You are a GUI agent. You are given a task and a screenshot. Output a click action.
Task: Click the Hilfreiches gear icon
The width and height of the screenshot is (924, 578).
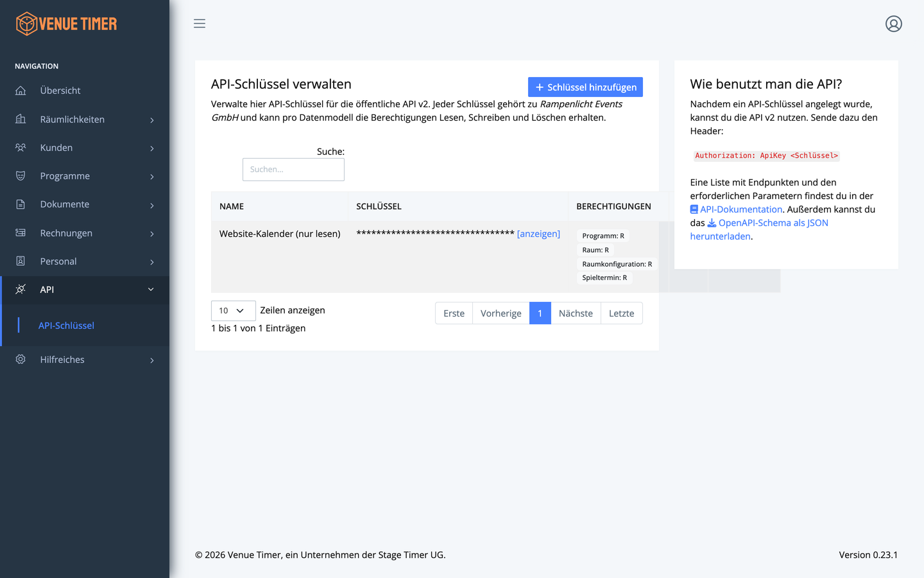click(21, 360)
